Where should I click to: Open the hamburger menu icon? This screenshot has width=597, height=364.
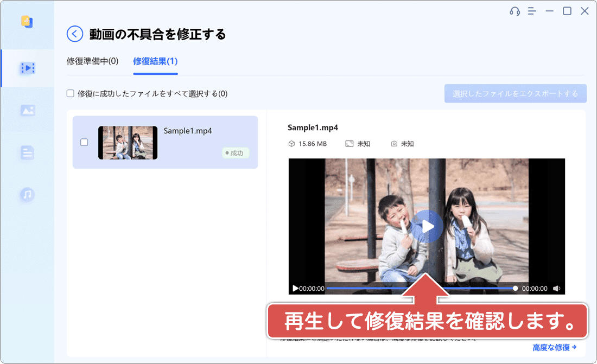pos(532,11)
